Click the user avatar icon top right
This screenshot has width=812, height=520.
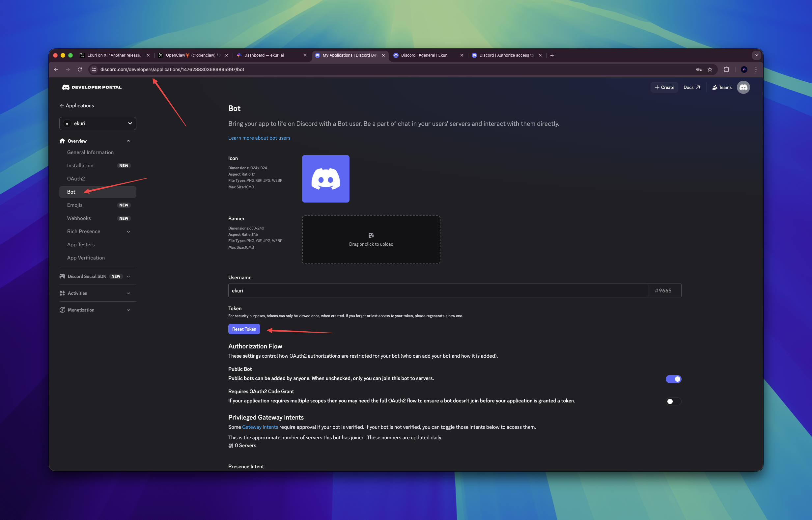tap(743, 87)
